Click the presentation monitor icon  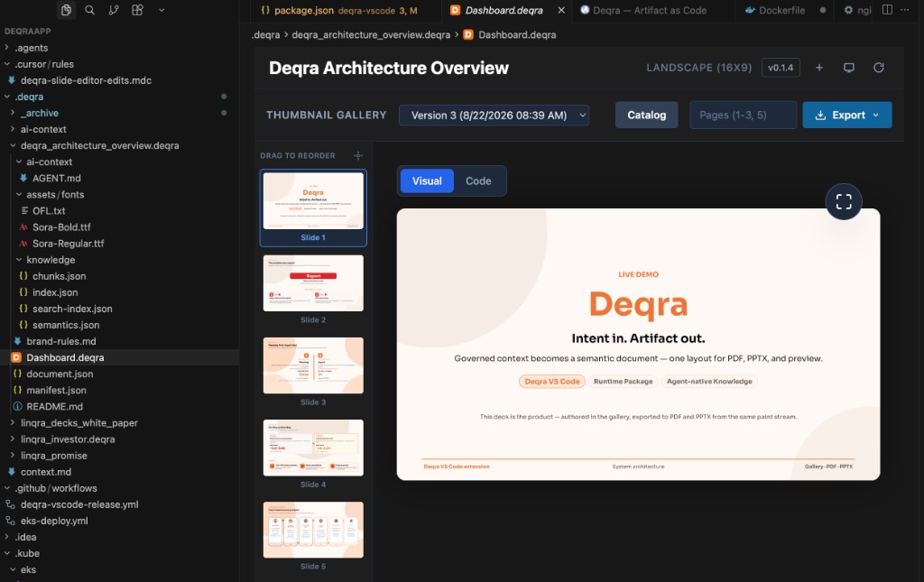848,68
